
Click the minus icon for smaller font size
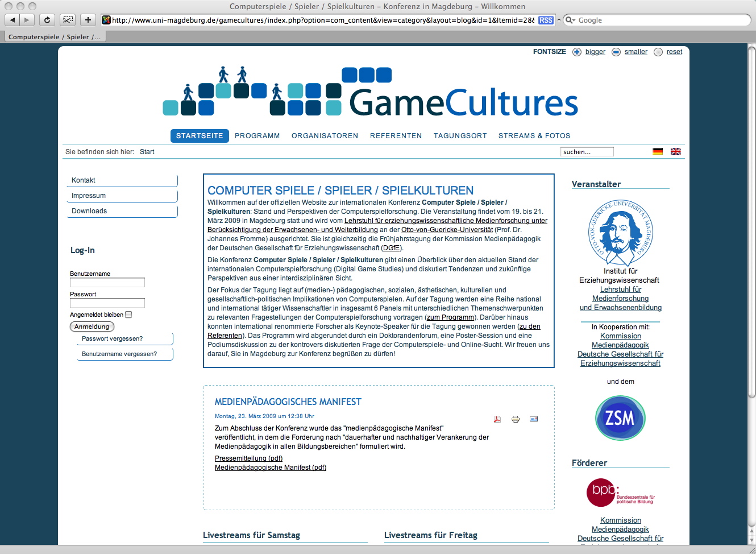(616, 52)
